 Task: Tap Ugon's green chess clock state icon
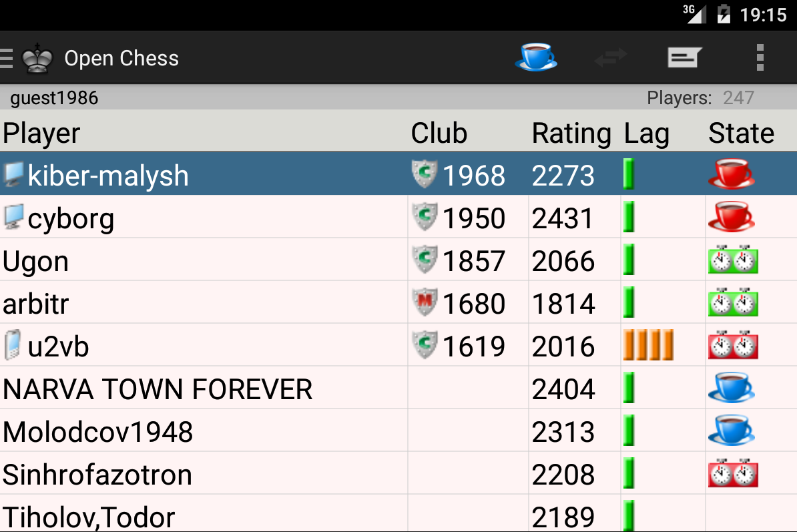(x=733, y=260)
